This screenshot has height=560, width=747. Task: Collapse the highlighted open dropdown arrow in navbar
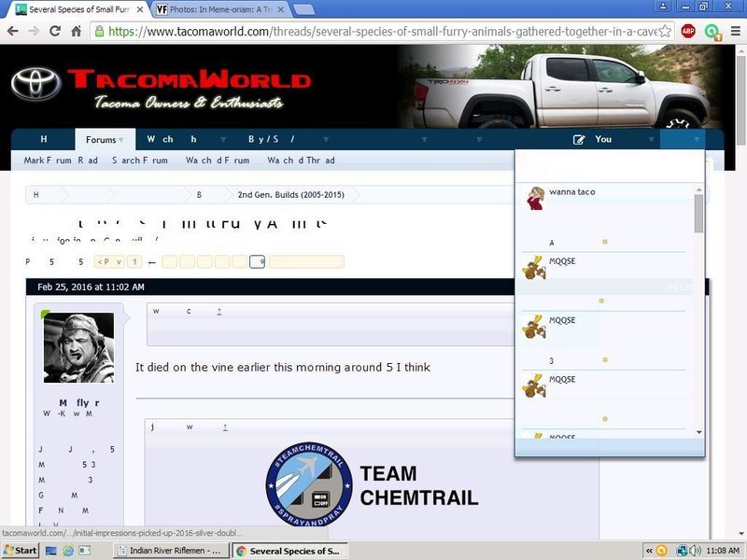[x=697, y=139]
